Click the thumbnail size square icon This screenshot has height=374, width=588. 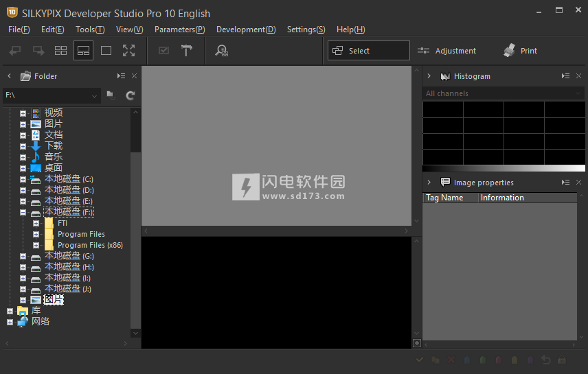[417, 343]
